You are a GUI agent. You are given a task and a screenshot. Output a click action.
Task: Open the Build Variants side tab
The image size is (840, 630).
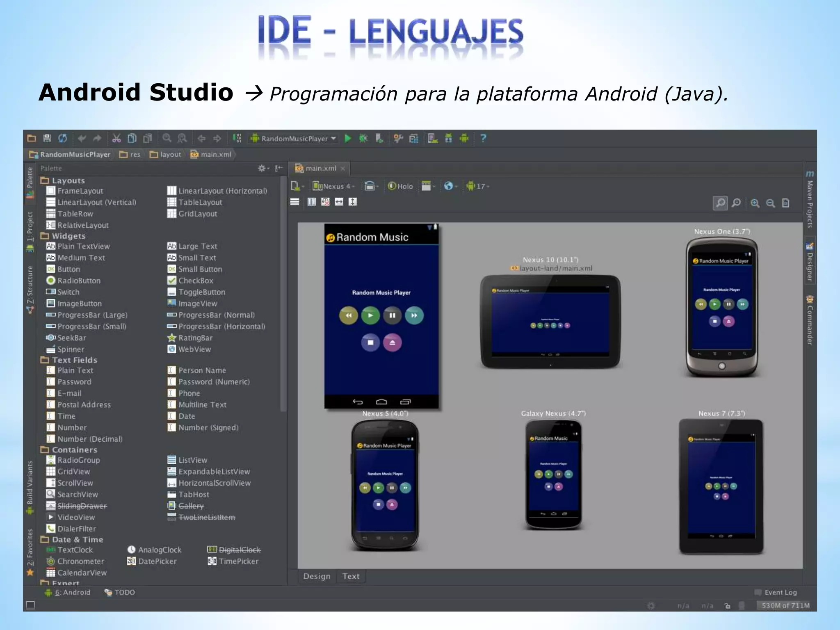click(x=30, y=487)
